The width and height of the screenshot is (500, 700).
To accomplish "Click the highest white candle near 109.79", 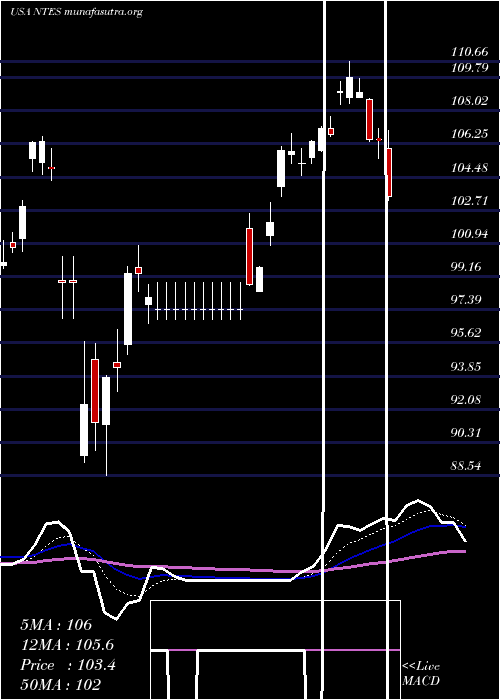I will pyautogui.click(x=349, y=88).
